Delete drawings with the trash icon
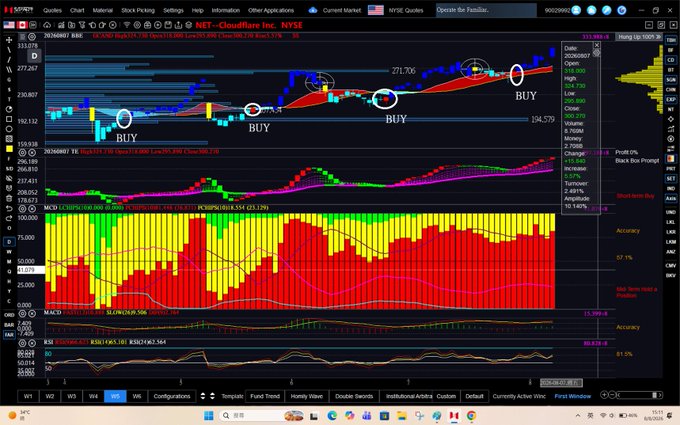Image resolution: width=680 pixels, height=425 pixels. (x=9, y=198)
